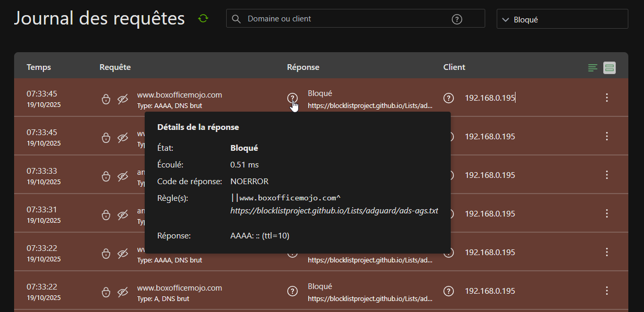Screen dimensions: 644x312
Task: Toggle the crossed-eye icon in the 07:33:31 row
Action: pyautogui.click(x=123, y=215)
